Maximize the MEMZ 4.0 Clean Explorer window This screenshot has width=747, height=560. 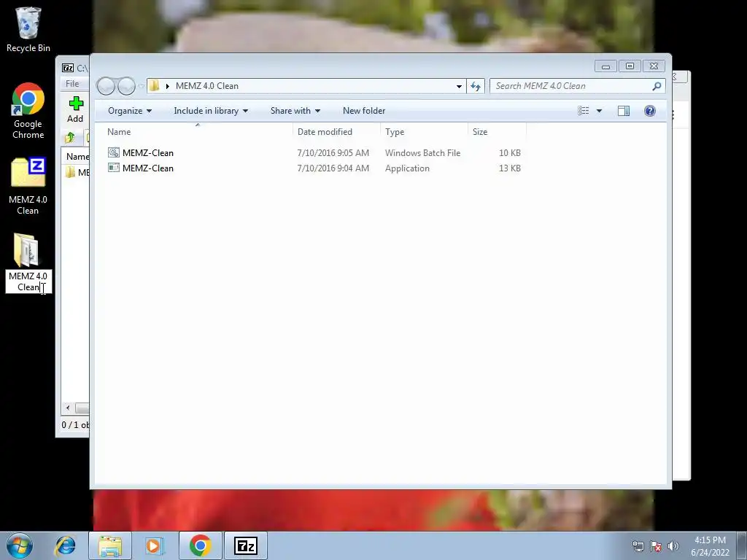tap(630, 66)
